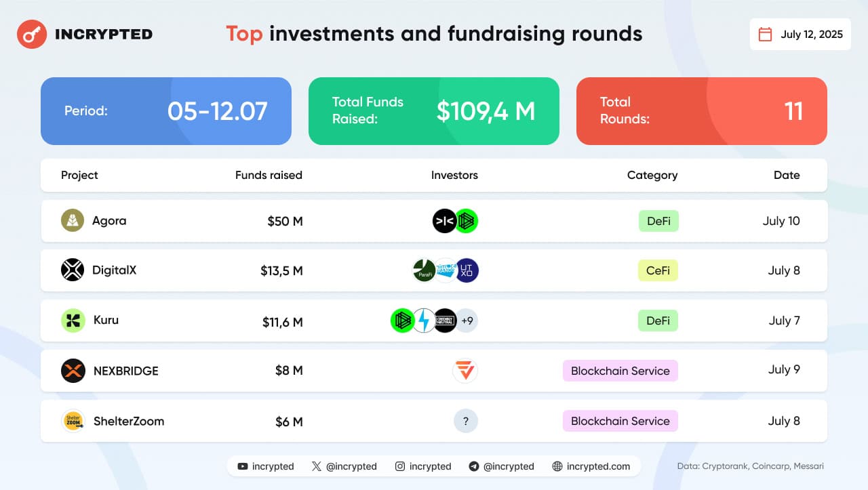Visit the incrypted.com website link
This screenshot has width=868, height=490.
(x=591, y=466)
